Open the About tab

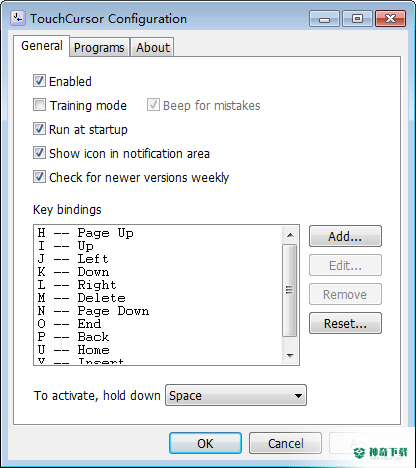pyautogui.click(x=153, y=47)
